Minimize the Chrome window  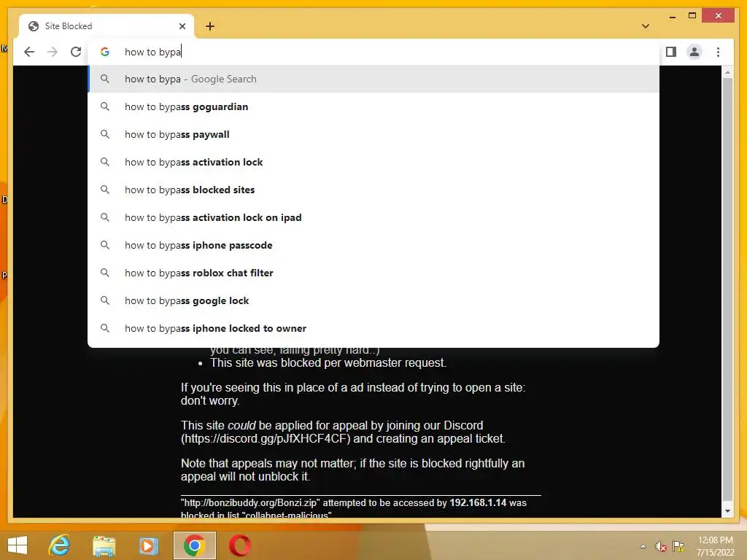click(672, 16)
